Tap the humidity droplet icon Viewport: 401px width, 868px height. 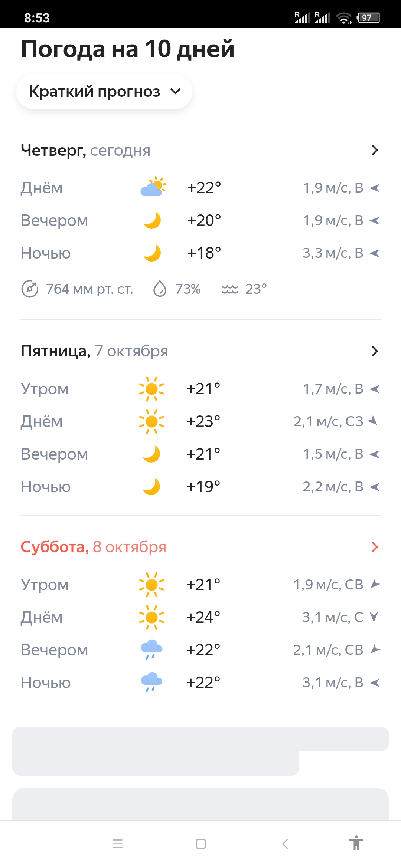(160, 289)
